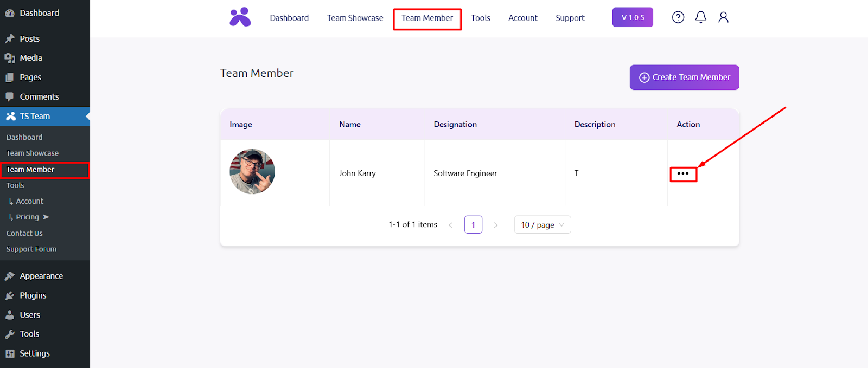Go to next page arrow

(495, 225)
